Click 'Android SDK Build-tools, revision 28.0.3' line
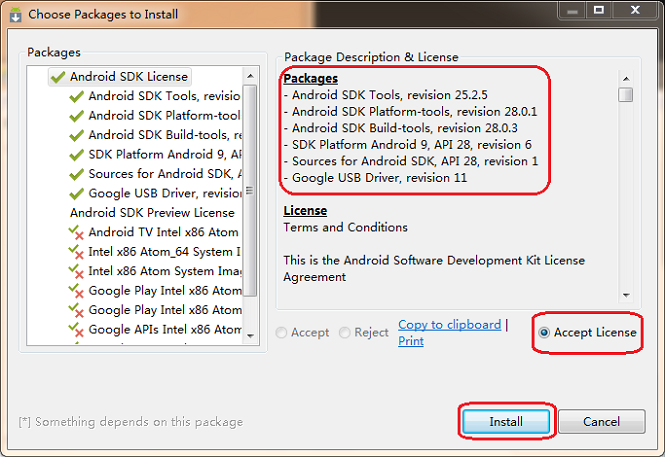 click(x=400, y=128)
